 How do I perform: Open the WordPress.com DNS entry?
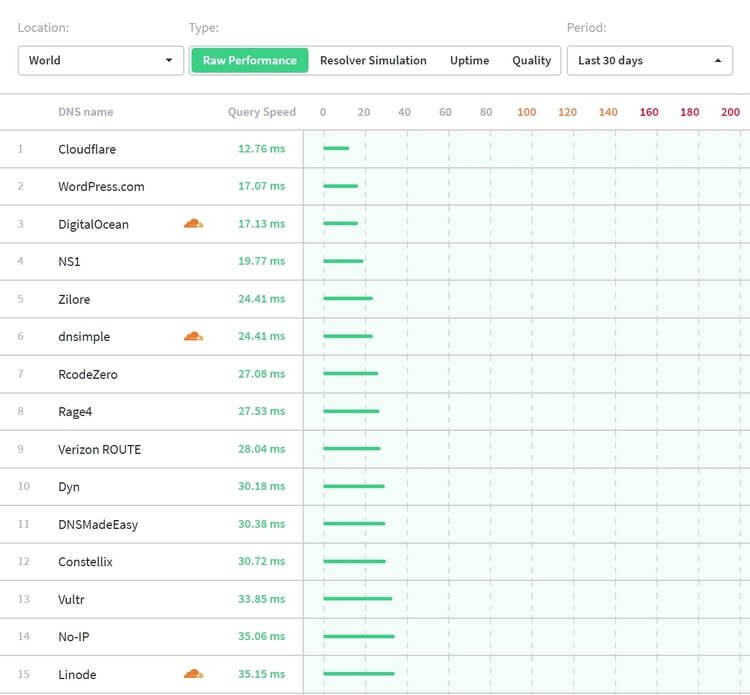click(101, 187)
